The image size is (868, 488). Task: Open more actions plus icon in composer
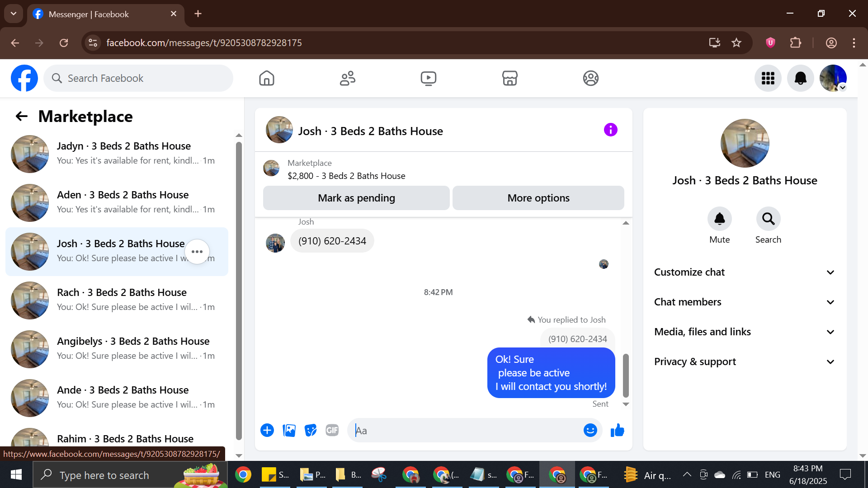267,430
